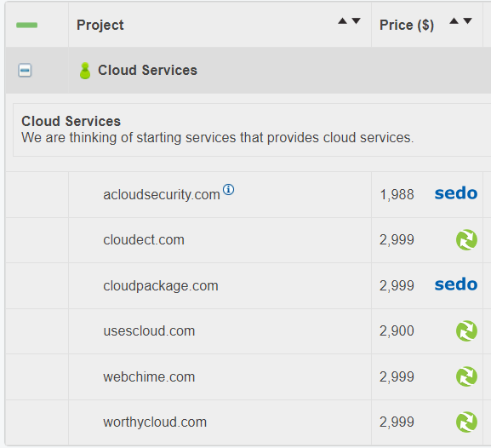Image resolution: width=491 pixels, height=448 pixels.
Task: Open info icon next to acloudsecurity.com
Action: click(229, 189)
